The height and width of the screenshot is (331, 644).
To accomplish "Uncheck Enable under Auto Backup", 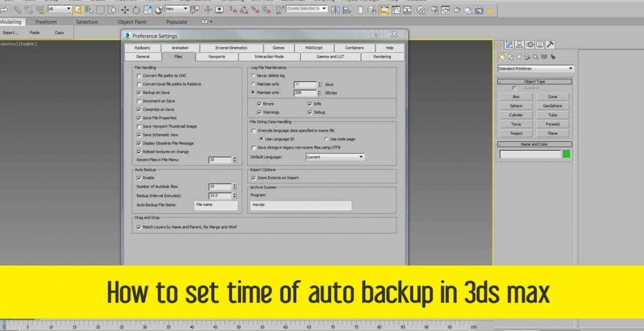I will tap(139, 177).
